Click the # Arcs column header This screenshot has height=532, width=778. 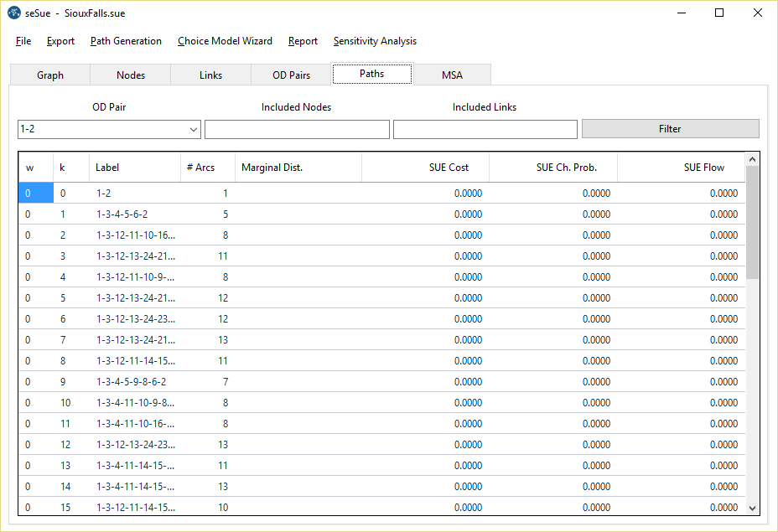pos(201,168)
